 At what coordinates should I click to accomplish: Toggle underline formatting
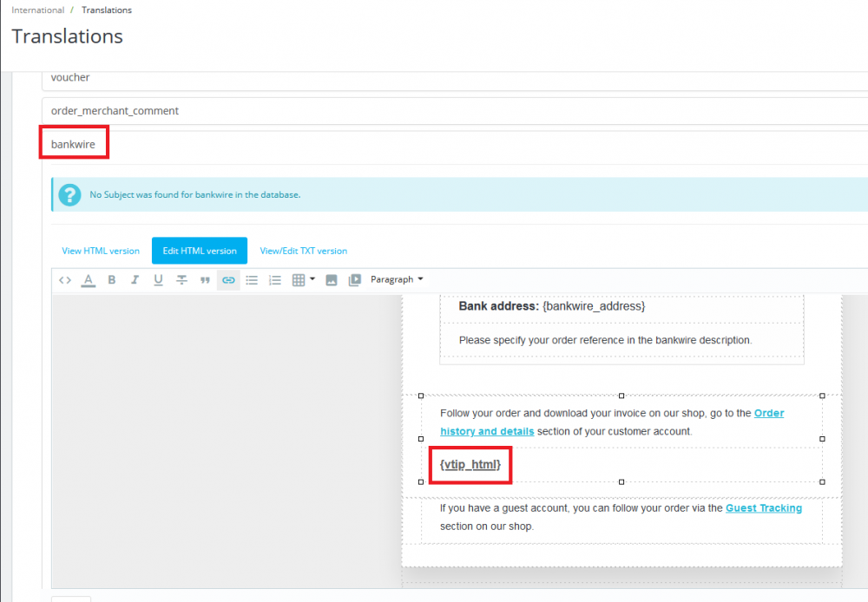(158, 280)
